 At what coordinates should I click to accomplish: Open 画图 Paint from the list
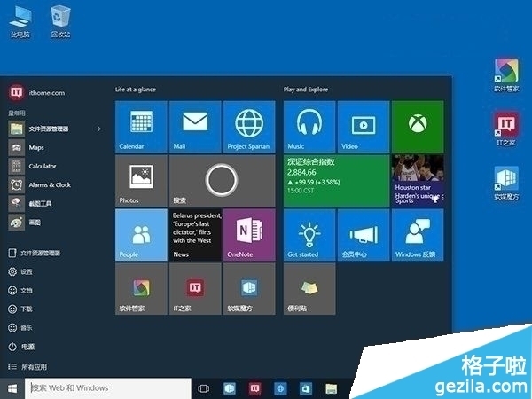click(25, 223)
